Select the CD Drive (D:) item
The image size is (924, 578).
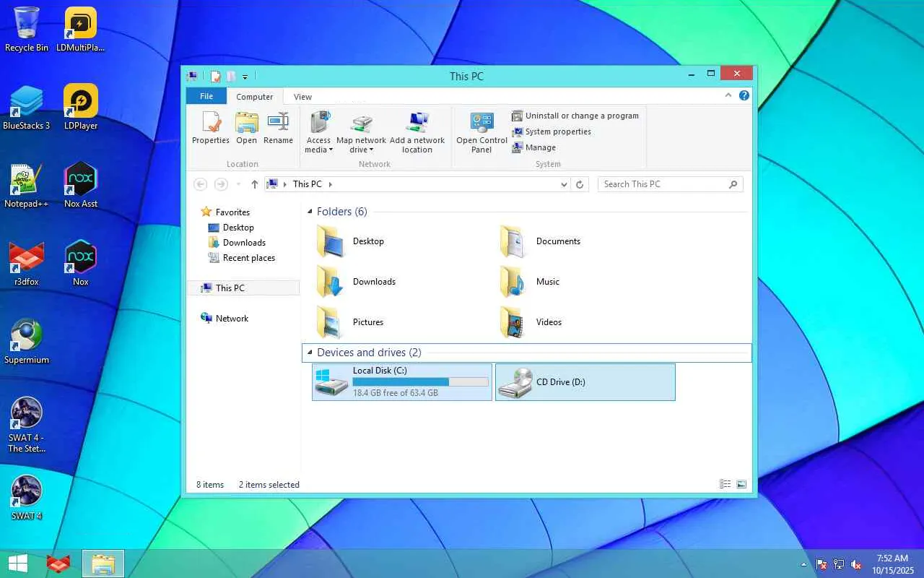[585, 382]
